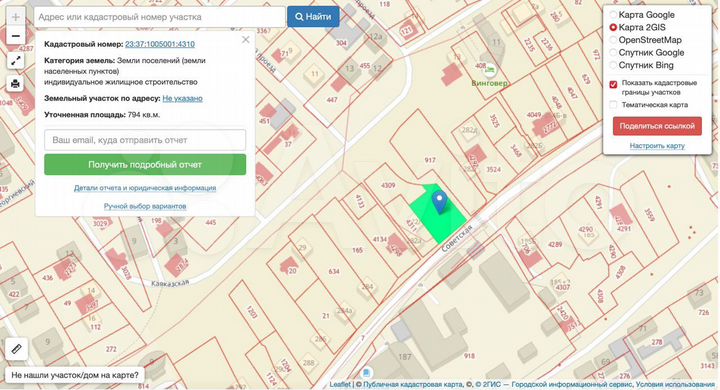720x390 pixels.
Task: Click Не указано address link
Action: [182, 98]
